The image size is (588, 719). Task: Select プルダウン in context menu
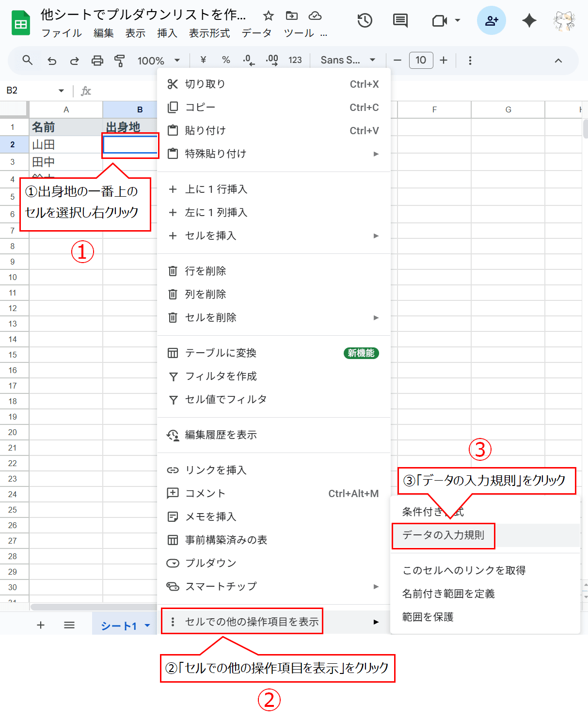pos(210,563)
